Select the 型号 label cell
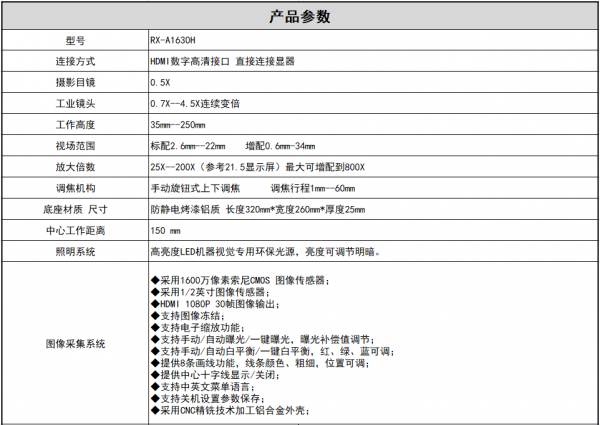 [x=75, y=41]
